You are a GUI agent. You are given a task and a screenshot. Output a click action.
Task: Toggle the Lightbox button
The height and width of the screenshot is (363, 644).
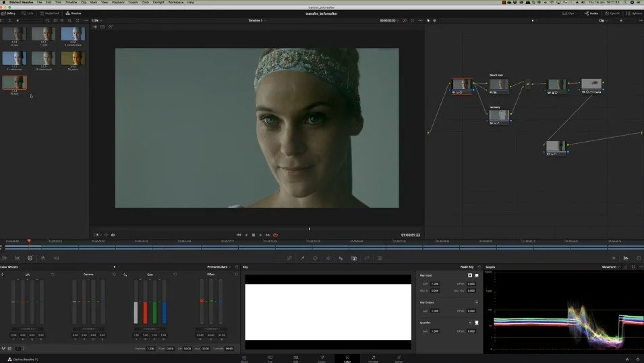634,13
